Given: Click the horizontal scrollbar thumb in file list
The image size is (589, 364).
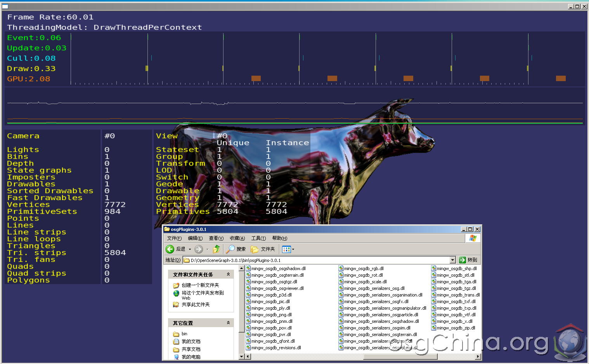Looking at the screenshot, I should 400,356.
